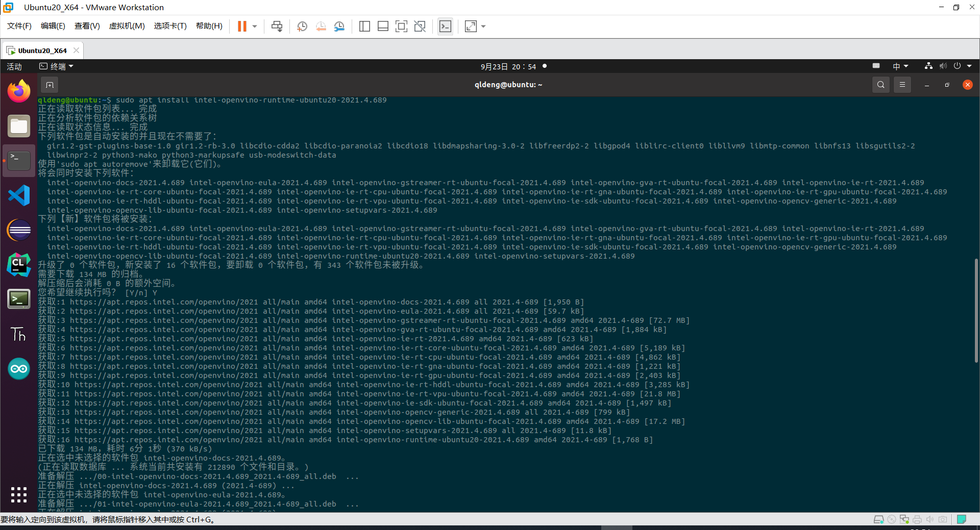Click the line '已下载 134 MB'
This screenshot has height=530, width=980.
click(125, 449)
